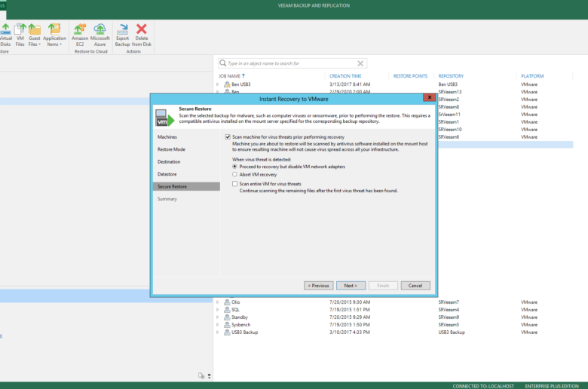Image resolution: width=588 pixels, height=389 pixels.
Task: Select the Olio backup job icon
Action: pos(227,302)
